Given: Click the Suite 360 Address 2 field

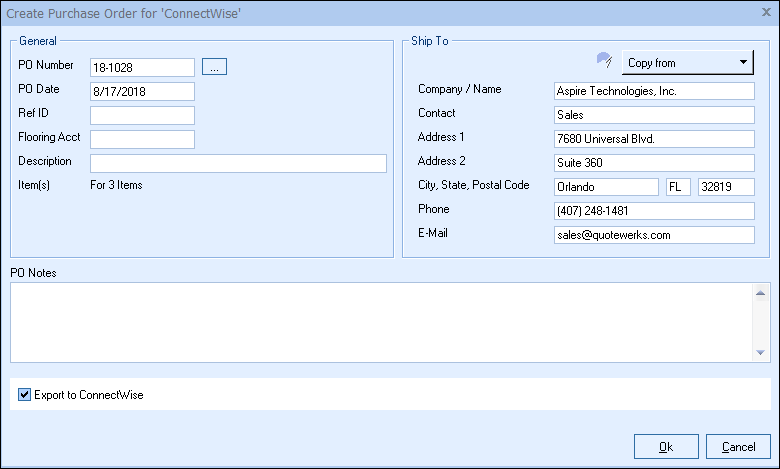Looking at the screenshot, I should (654, 163).
